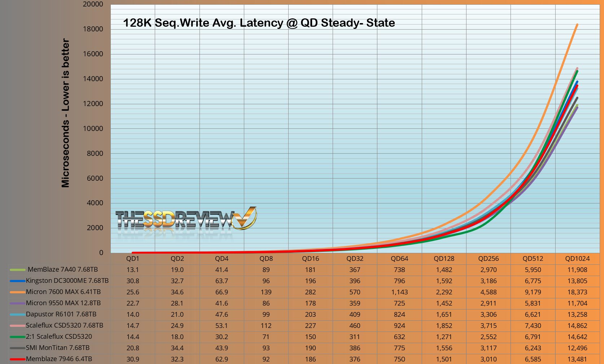Select the 2:1 Scaleflux CSD5320 legend label

click(59, 337)
